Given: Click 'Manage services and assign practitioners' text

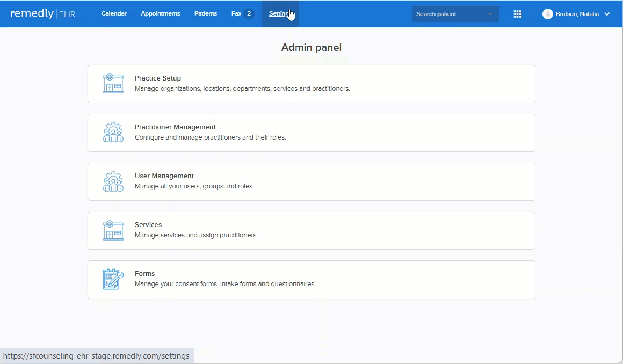Looking at the screenshot, I should tap(196, 235).
